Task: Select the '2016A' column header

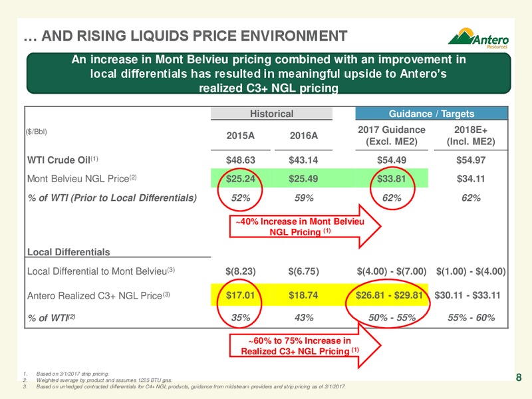Action: pos(304,136)
